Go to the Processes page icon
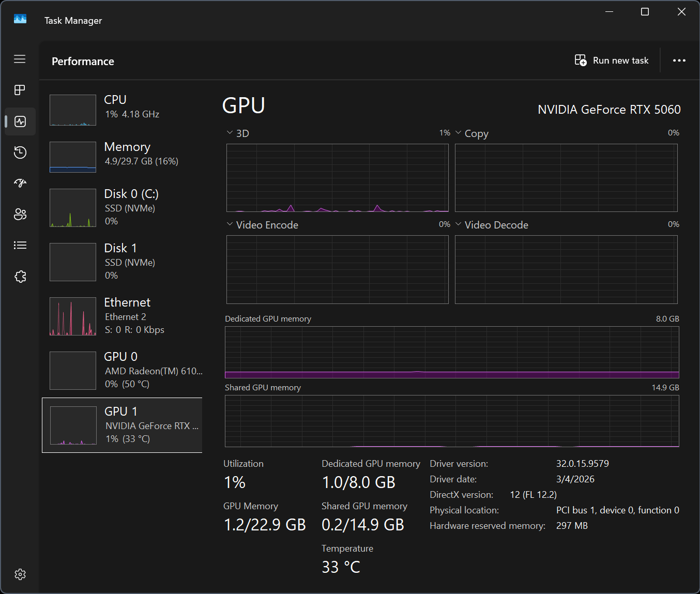 [x=20, y=90]
